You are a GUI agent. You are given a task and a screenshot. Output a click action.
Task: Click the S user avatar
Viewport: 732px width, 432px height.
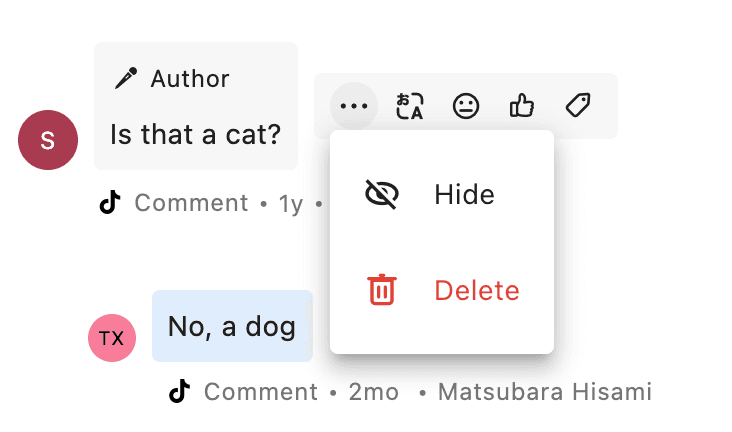click(x=48, y=140)
